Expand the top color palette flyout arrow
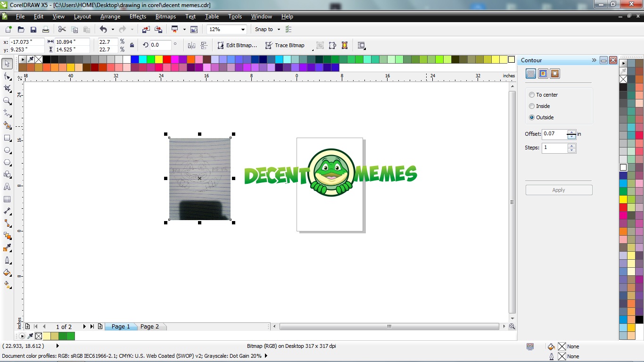This screenshot has height=362, width=644. click(23, 59)
